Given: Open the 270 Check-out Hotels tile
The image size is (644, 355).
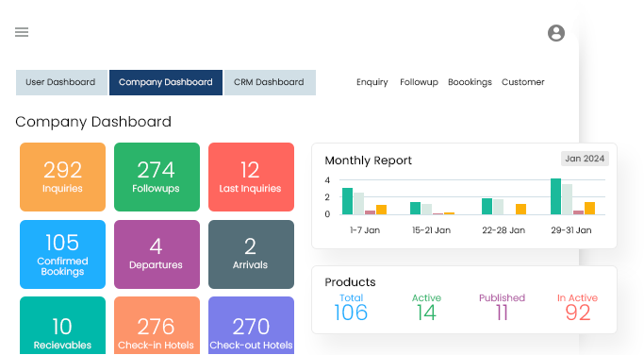Looking at the screenshot, I should (x=251, y=326).
